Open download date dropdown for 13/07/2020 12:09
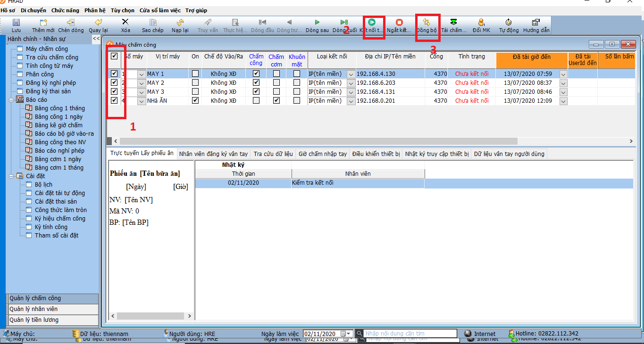 [563, 101]
